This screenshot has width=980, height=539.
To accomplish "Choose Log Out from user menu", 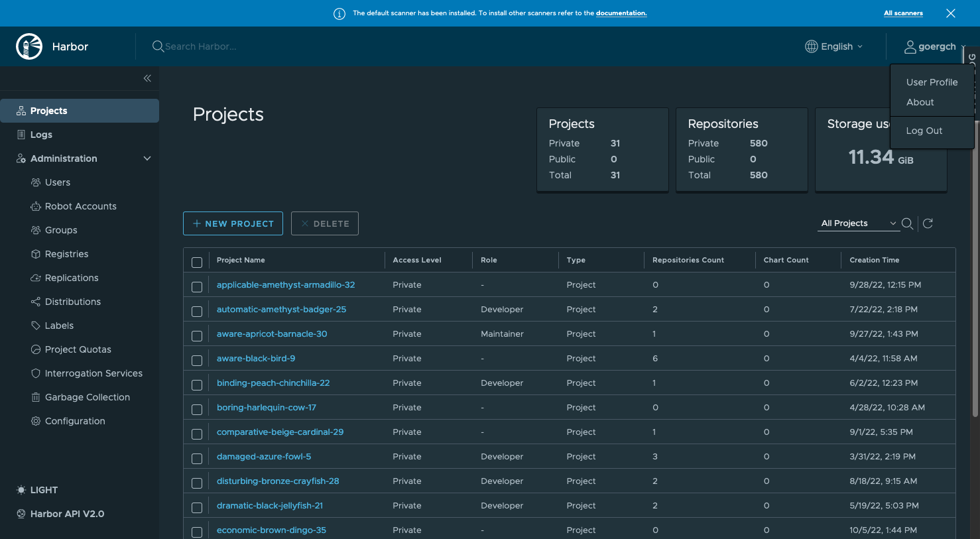I will pyautogui.click(x=924, y=131).
